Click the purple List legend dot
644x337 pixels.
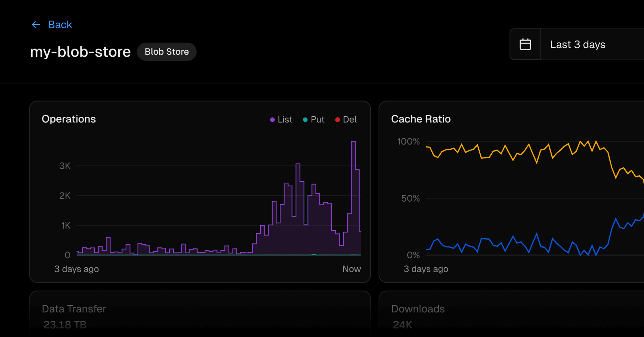pyautogui.click(x=272, y=120)
